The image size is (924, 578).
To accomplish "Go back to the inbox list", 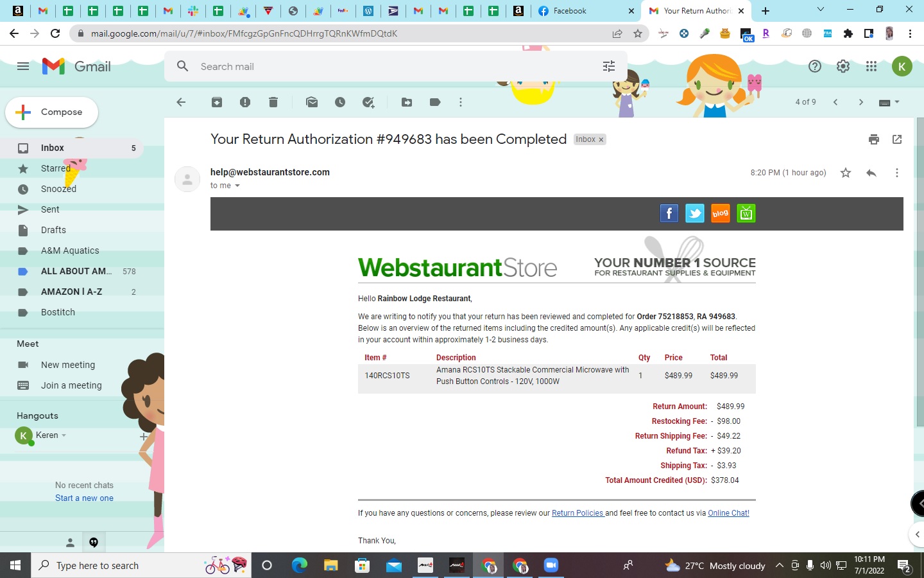I will pyautogui.click(x=181, y=102).
